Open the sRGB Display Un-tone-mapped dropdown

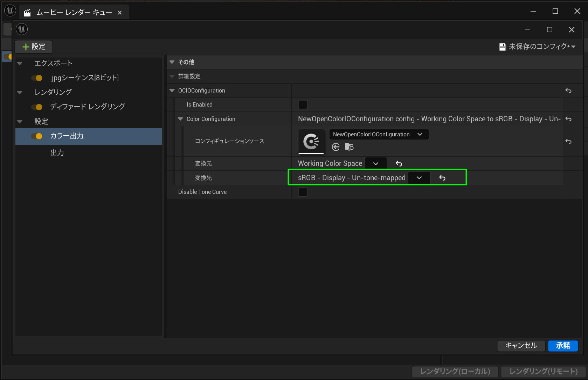(x=419, y=178)
